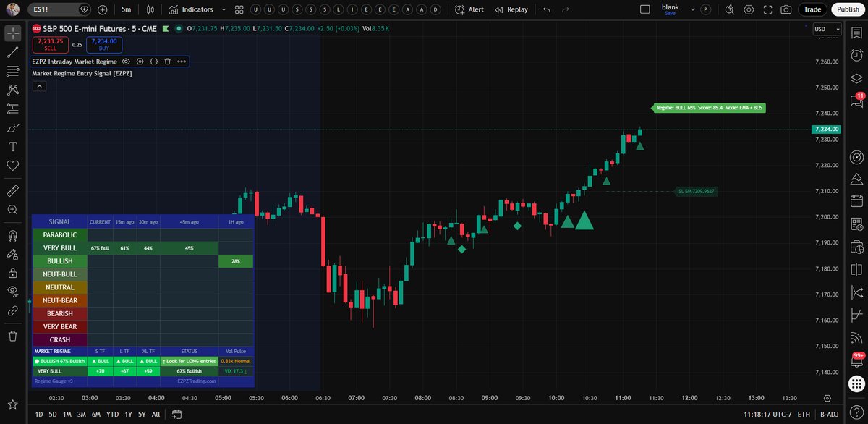The image size is (868, 424).
Task: Collapse the indicator legend chevron
Action: point(39,86)
